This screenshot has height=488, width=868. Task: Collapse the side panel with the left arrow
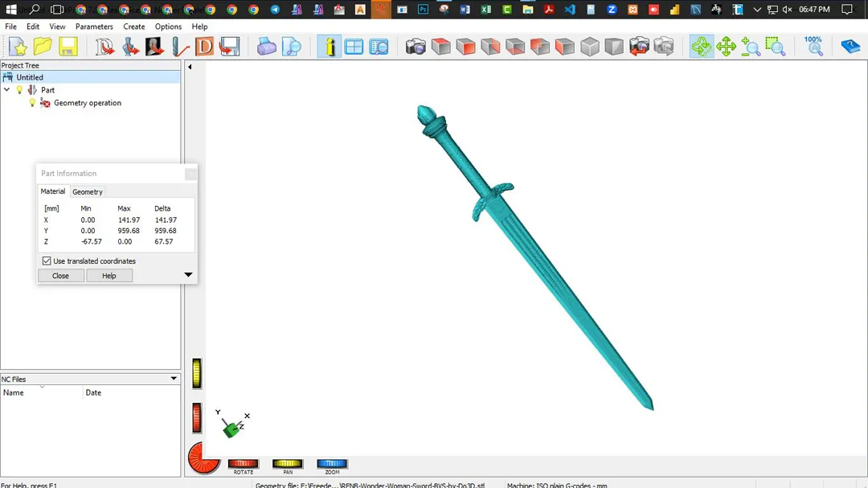pyautogui.click(x=190, y=67)
